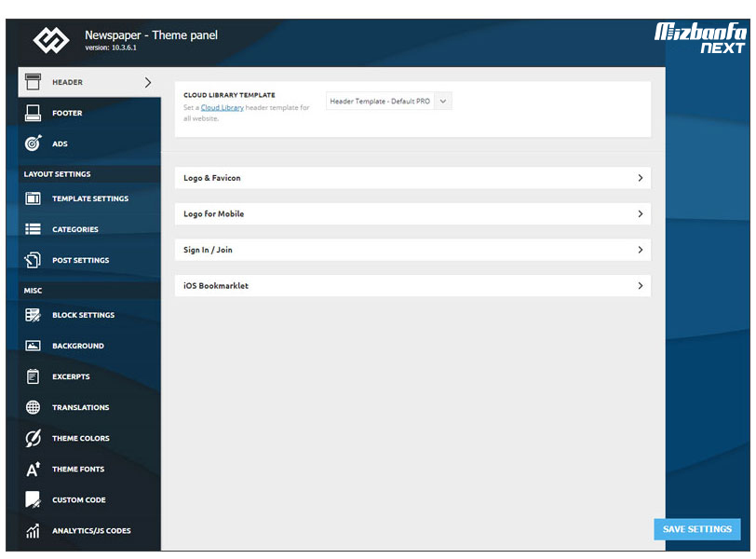Go to the Ads settings
The height and width of the screenshot is (559, 756).
pos(89,143)
